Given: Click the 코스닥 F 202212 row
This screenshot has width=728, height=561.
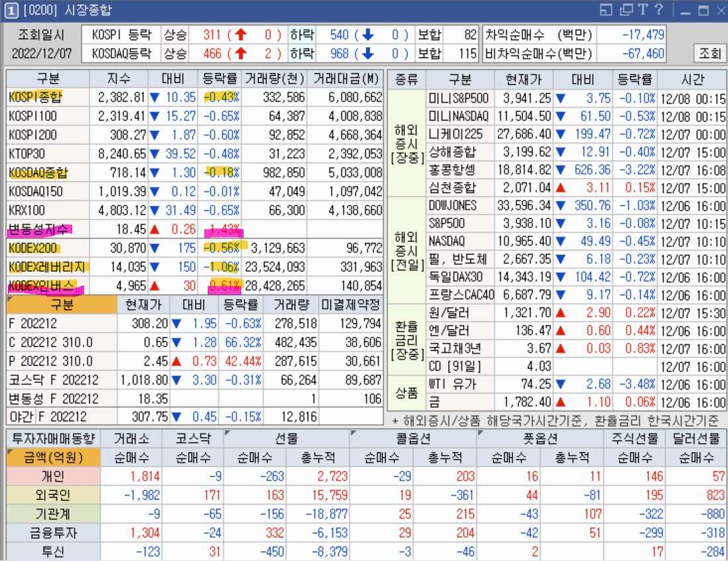Looking at the screenshot, I should [195, 380].
